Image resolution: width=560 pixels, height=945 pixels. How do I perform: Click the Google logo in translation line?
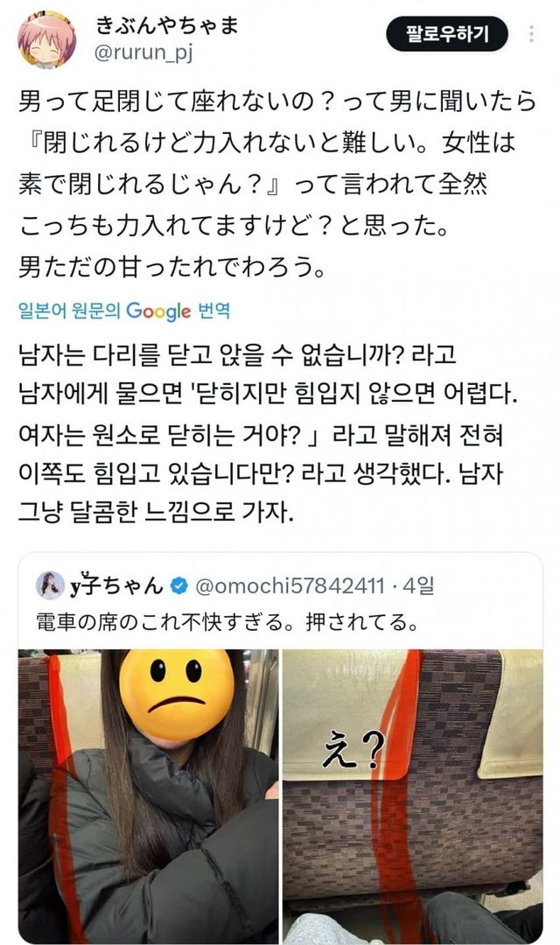[158, 311]
